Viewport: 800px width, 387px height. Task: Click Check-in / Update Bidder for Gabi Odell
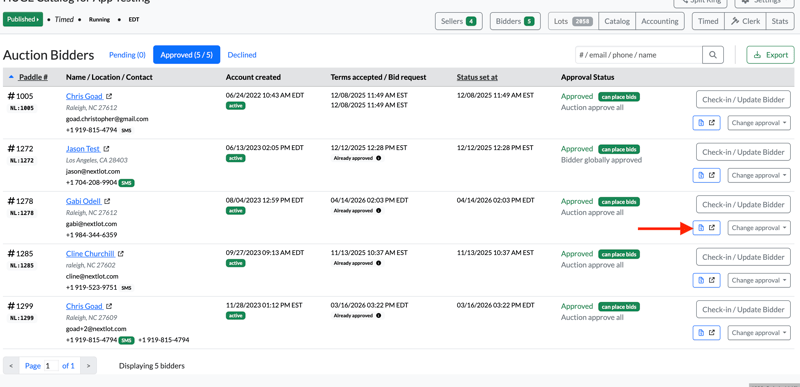743,204
